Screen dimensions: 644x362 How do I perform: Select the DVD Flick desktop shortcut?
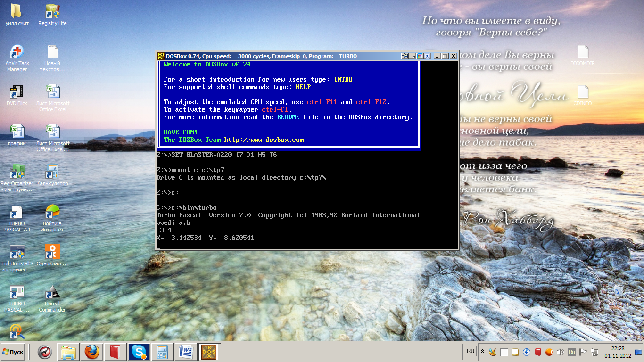[17, 95]
